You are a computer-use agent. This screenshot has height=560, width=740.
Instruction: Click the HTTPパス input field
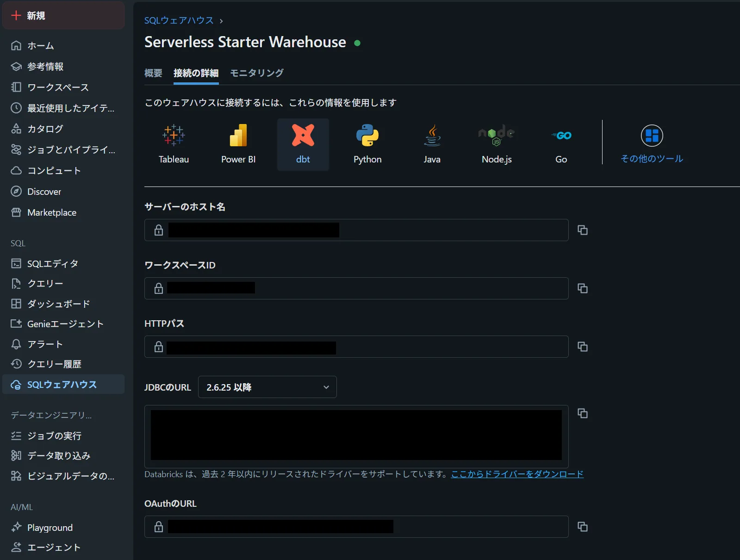click(356, 347)
